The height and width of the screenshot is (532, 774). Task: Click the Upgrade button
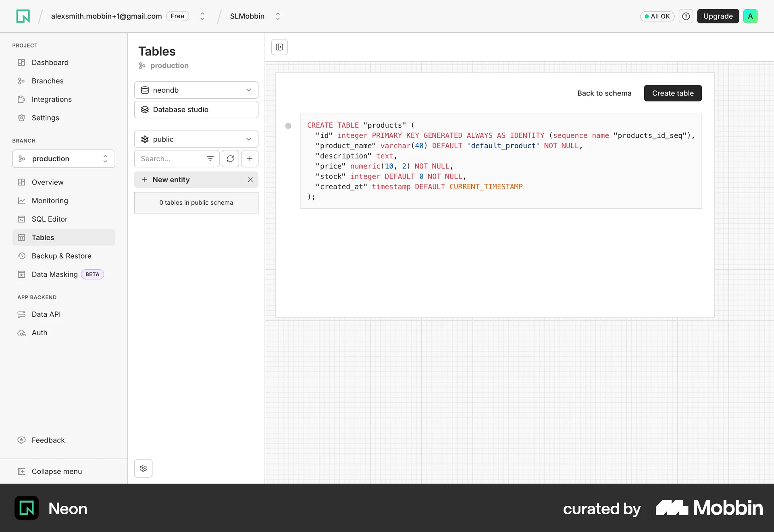(x=718, y=16)
